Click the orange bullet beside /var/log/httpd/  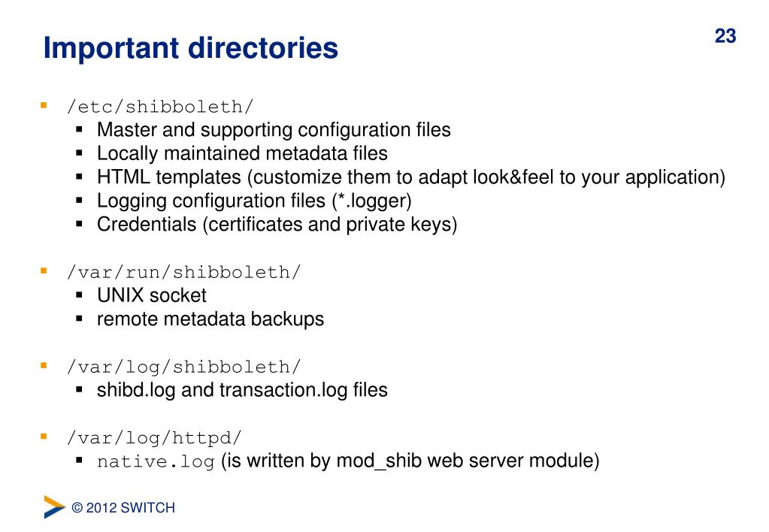(x=44, y=436)
